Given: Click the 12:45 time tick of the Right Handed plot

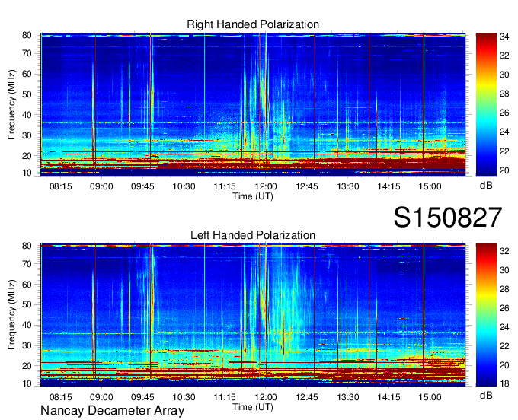Looking at the screenshot, I should coord(306,186).
